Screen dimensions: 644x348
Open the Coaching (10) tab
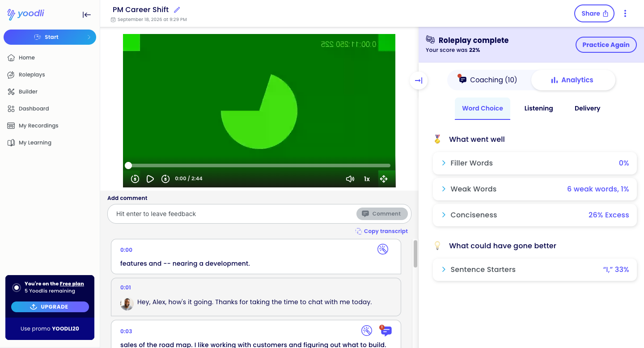point(488,80)
